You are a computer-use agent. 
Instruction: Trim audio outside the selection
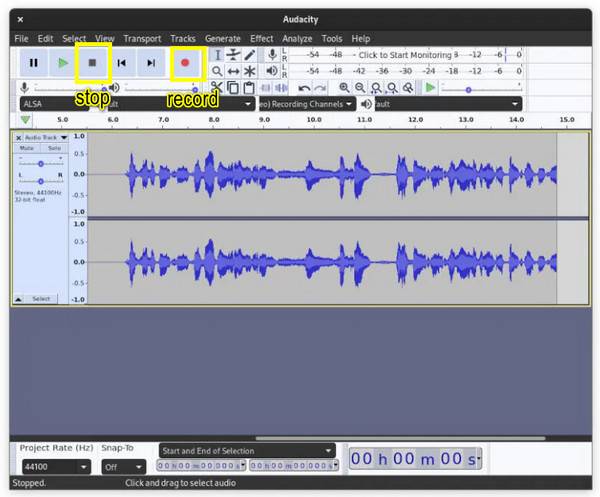coord(265,88)
